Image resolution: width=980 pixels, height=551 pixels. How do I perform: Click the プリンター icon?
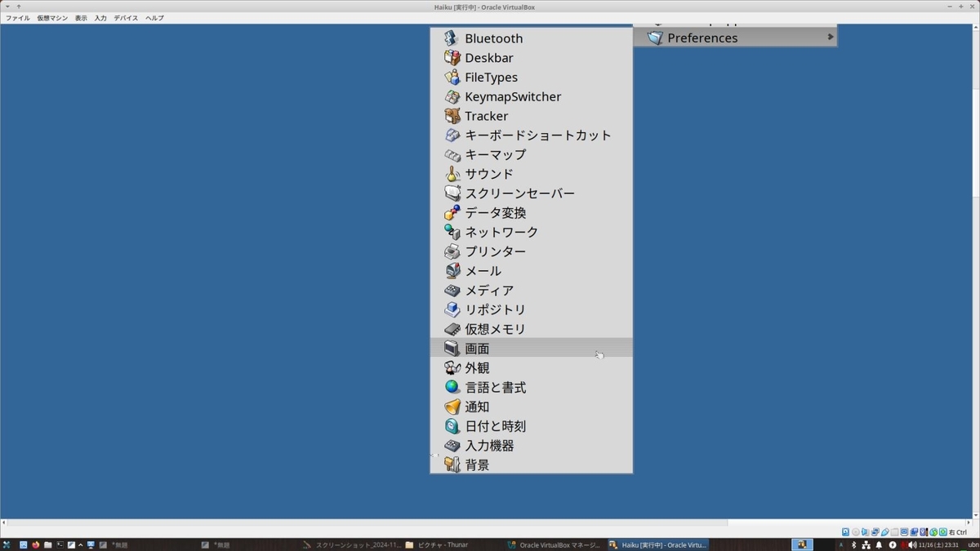pos(452,251)
